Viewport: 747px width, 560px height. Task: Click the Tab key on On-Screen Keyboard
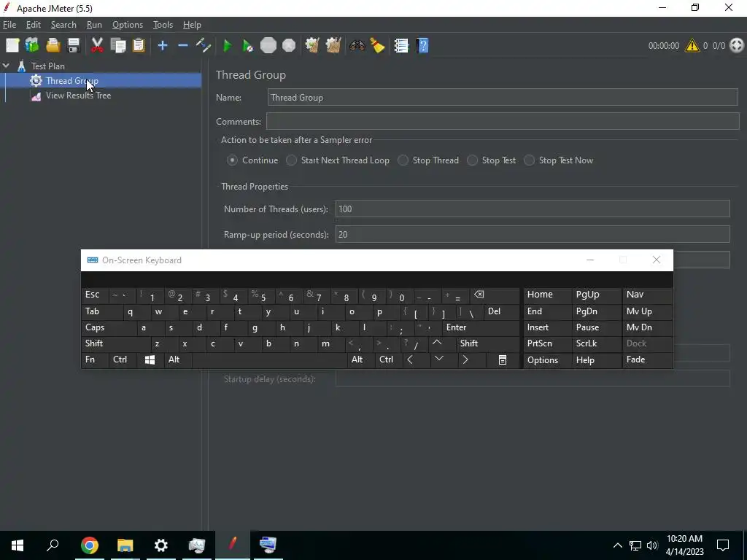102,311
